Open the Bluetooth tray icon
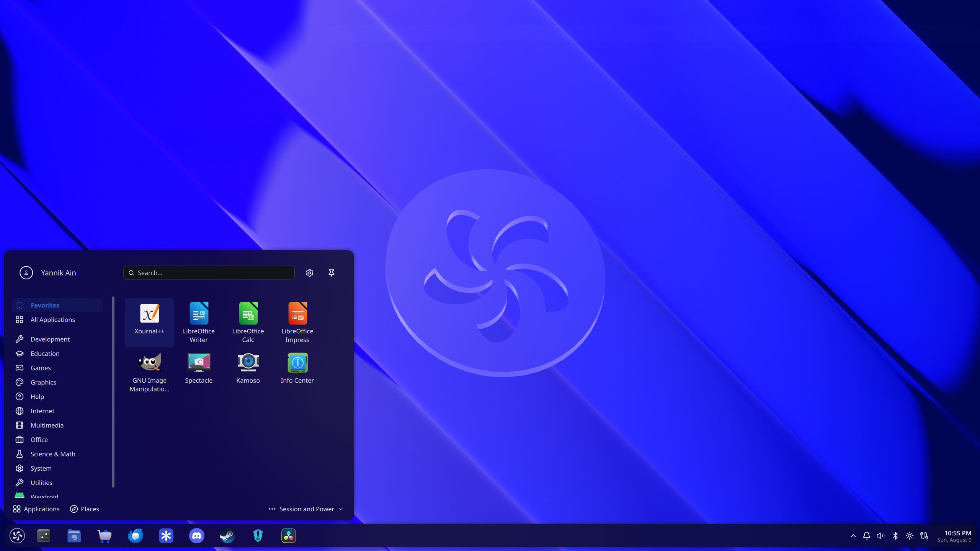This screenshot has width=980, height=551. tap(895, 536)
